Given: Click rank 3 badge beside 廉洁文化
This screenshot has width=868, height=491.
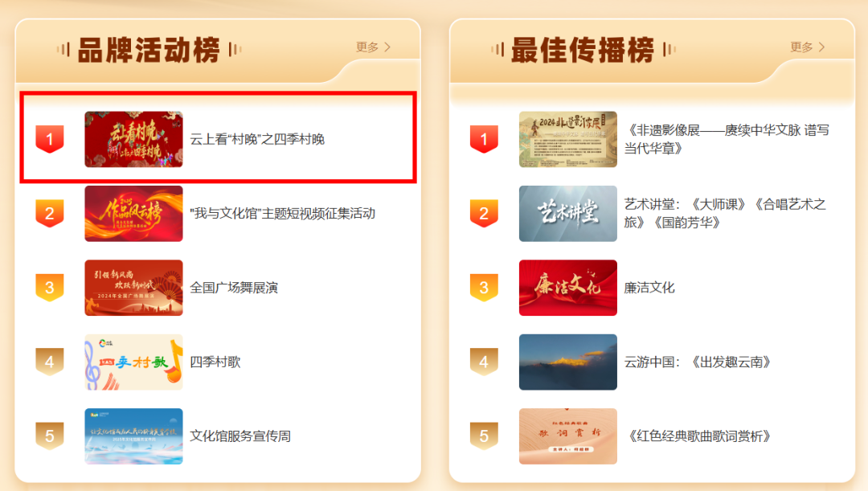Looking at the screenshot, I should (x=484, y=288).
